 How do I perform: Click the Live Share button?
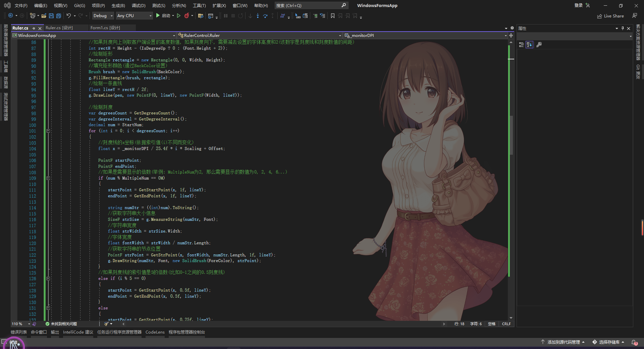coord(610,16)
